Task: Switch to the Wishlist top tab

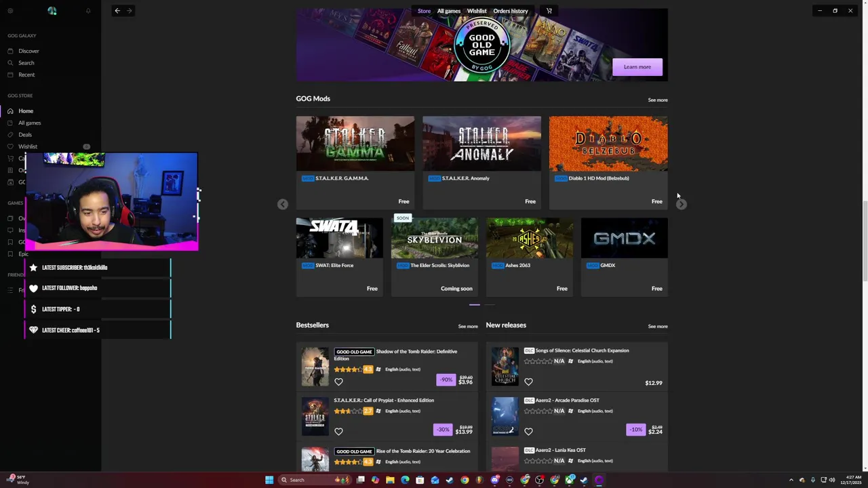Action: point(477,11)
